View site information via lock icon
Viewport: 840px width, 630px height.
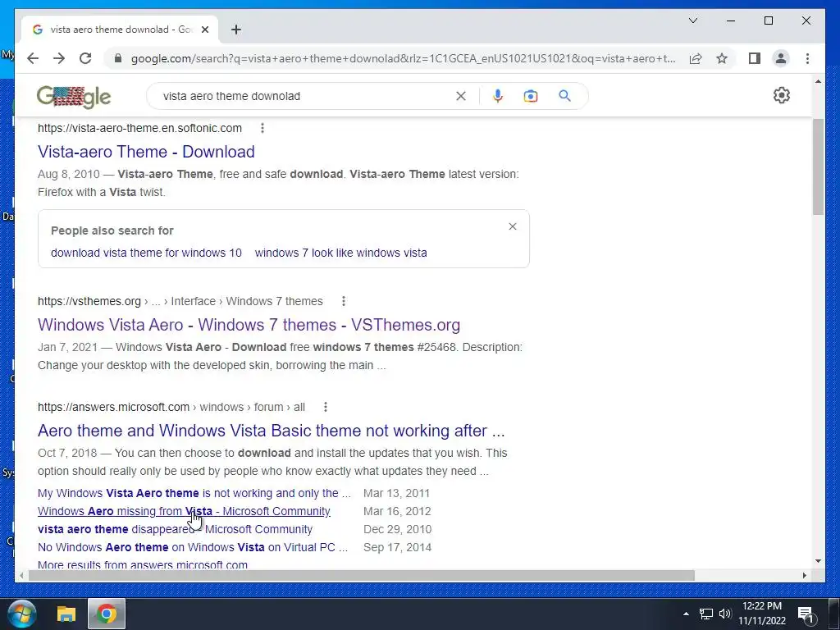118,58
